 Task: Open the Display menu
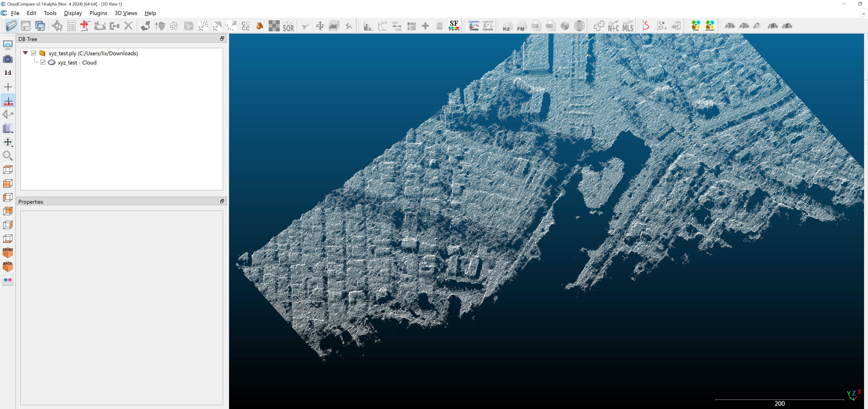coord(73,13)
